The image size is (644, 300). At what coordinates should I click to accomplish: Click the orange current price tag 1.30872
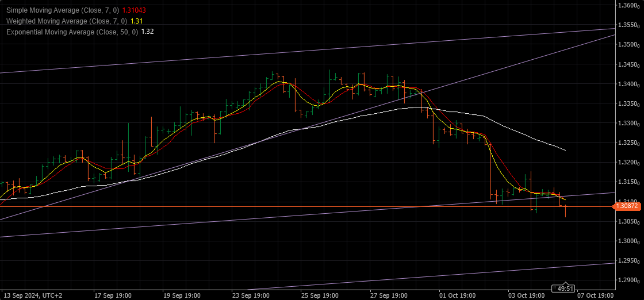(627, 206)
